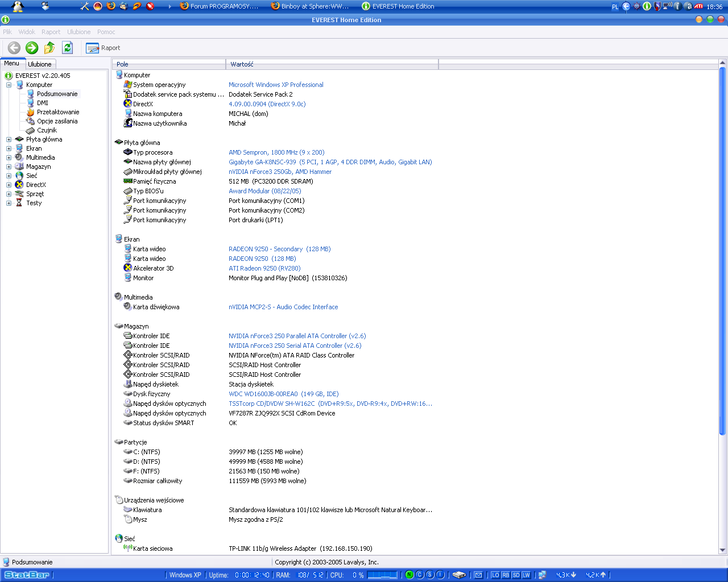Click the Karta sieciowa wireless icon
The image size is (728, 582).
tap(128, 548)
